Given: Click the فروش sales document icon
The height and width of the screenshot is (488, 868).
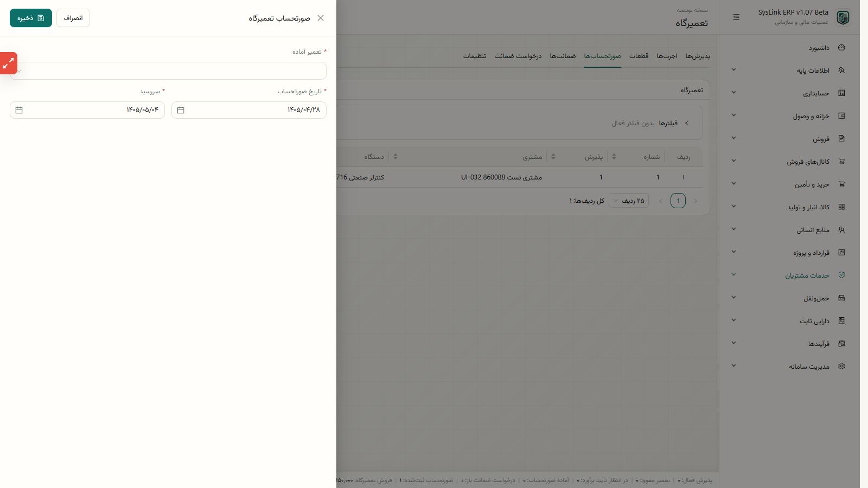Looking at the screenshot, I should coord(841,139).
